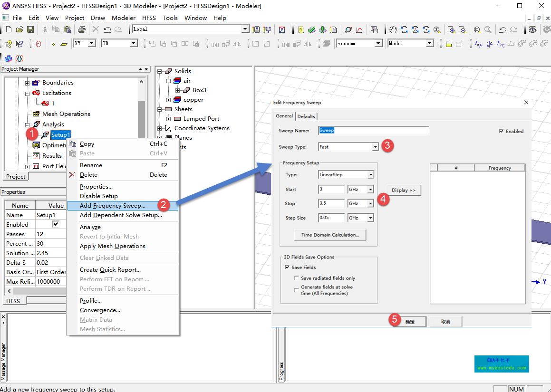The width and height of the screenshot is (551, 392).
Task: Enable Save radiated fields only
Action: [297, 278]
